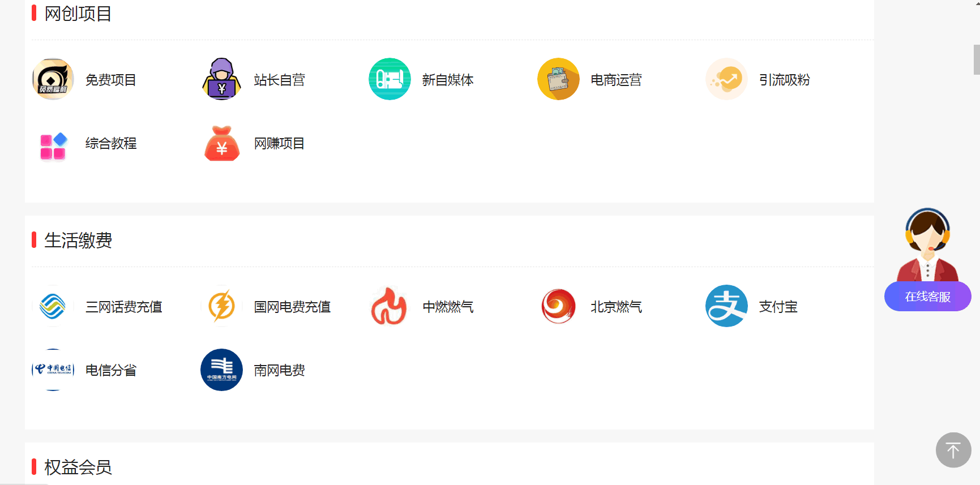Click the 免费项目 category icon

[x=53, y=79]
